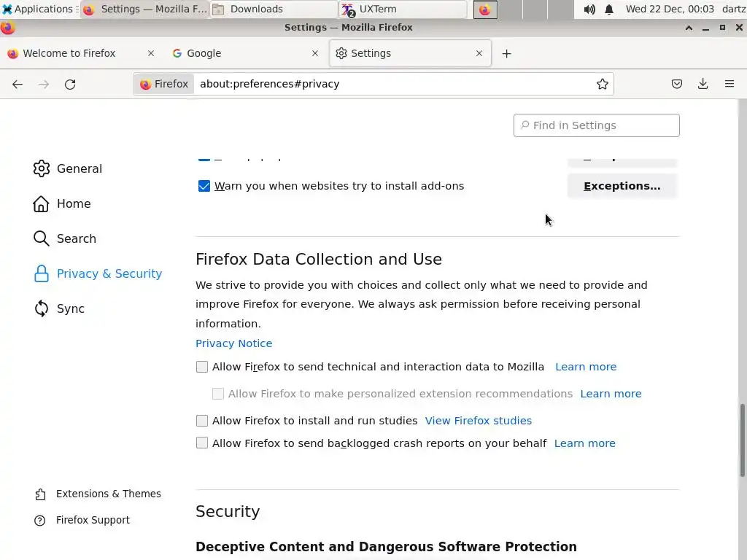Bookmark this page with star icon
747x560 pixels.
pyautogui.click(x=603, y=84)
